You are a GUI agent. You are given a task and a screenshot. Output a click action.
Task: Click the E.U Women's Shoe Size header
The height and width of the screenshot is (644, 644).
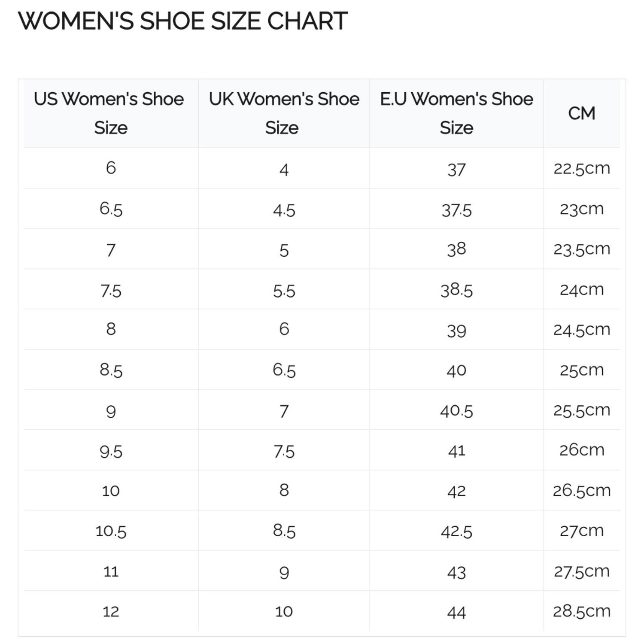coord(456,113)
